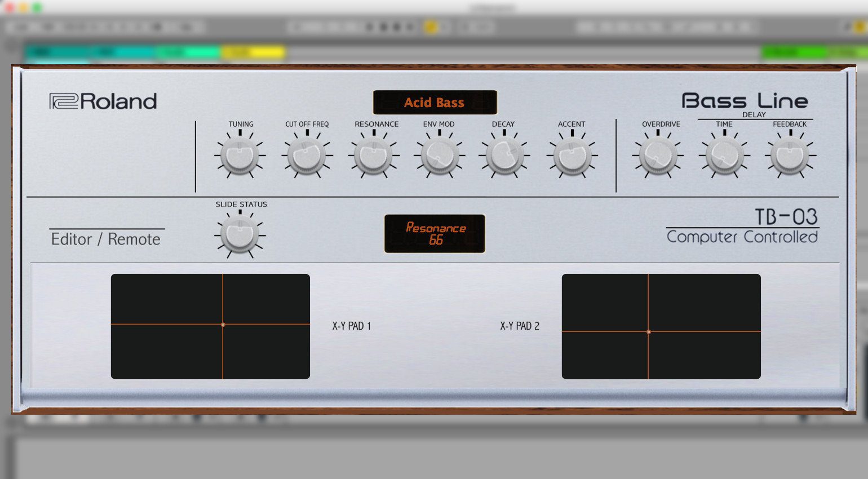Image resolution: width=868 pixels, height=479 pixels.
Task: Click the green window zoom button
Action: point(37,7)
